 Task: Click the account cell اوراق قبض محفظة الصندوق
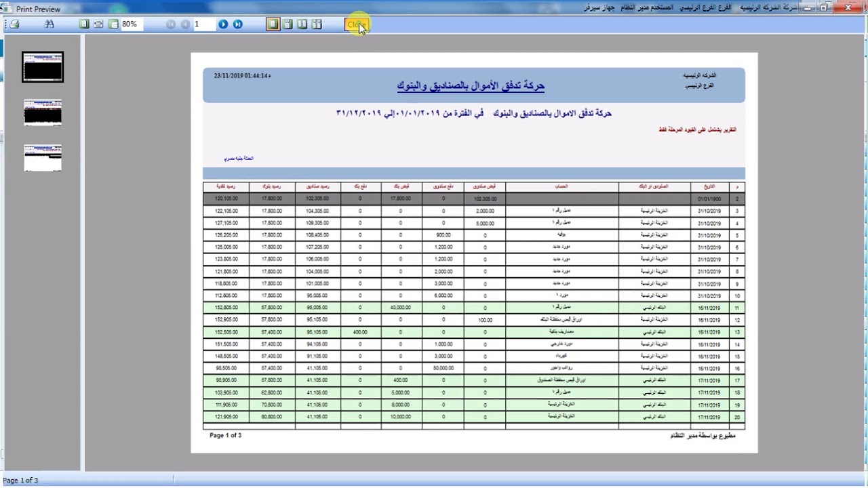562,380
